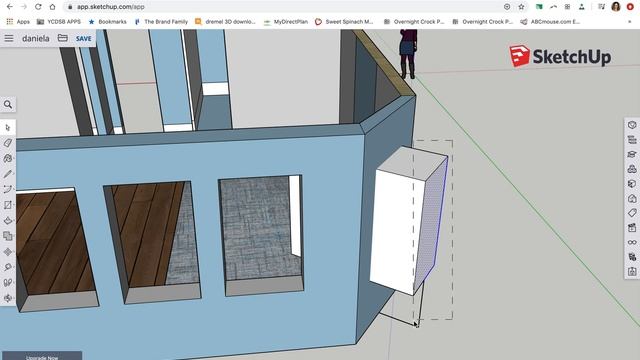Select the Orbit tool

click(8, 298)
